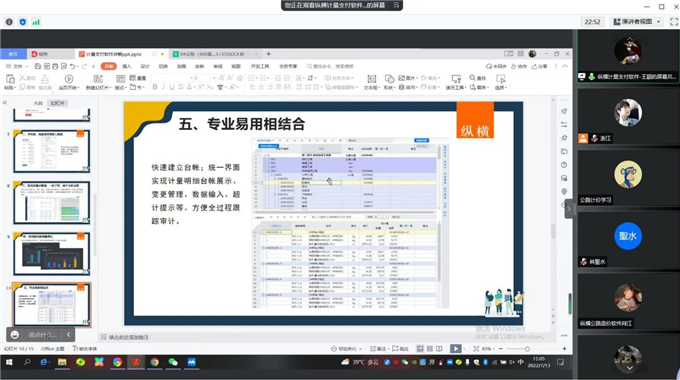The width and height of the screenshot is (680, 380).
Task: Toggle normal view icon in status bar
Action: pyautogui.click(x=420, y=349)
